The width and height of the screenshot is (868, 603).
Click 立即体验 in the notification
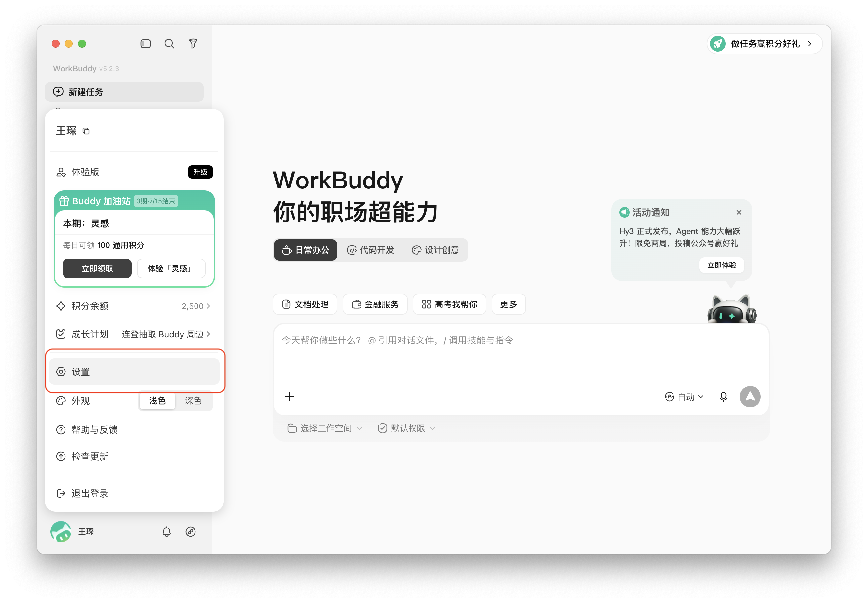(x=722, y=265)
